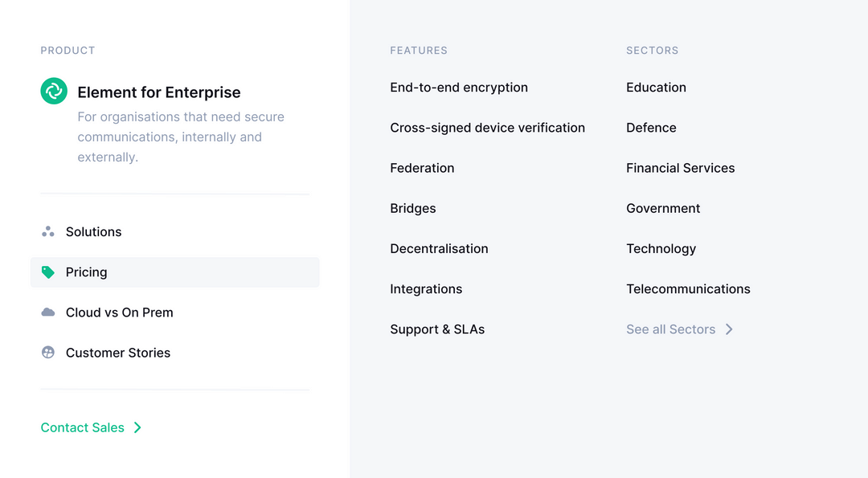Select the Education sector
868x478 pixels.
(x=656, y=88)
